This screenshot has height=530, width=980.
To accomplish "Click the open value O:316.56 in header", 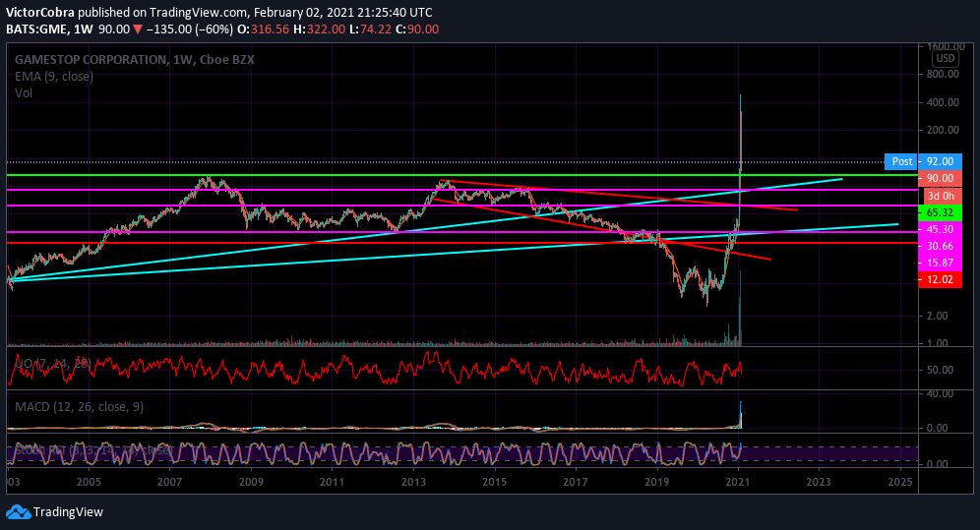I will click(263, 29).
